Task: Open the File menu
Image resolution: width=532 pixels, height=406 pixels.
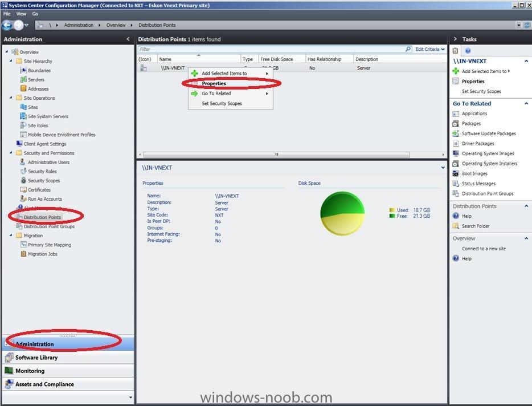Action: [x=7, y=14]
